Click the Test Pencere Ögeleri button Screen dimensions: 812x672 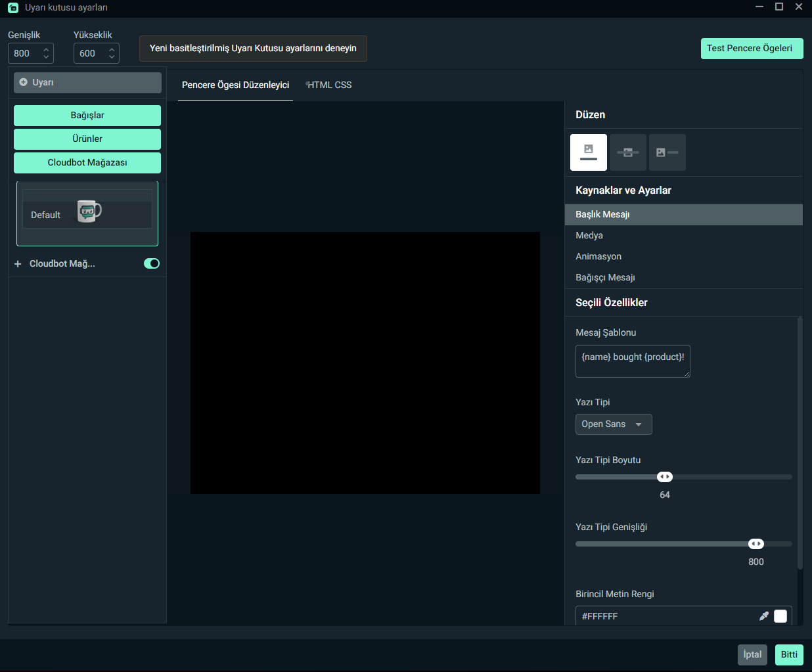[x=752, y=49]
